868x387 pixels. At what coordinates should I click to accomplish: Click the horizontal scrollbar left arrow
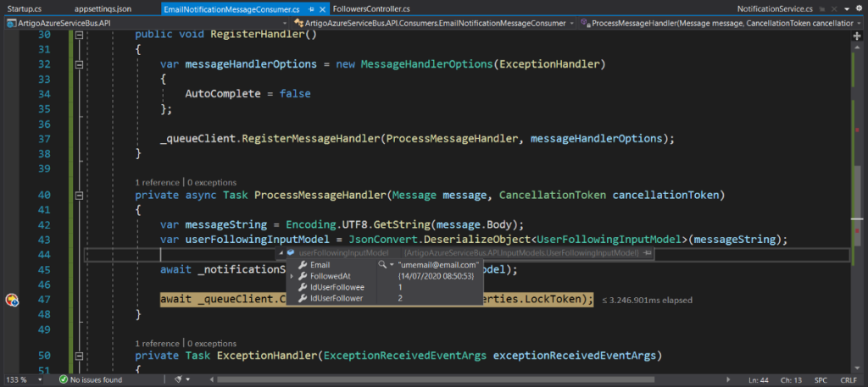tap(213, 380)
